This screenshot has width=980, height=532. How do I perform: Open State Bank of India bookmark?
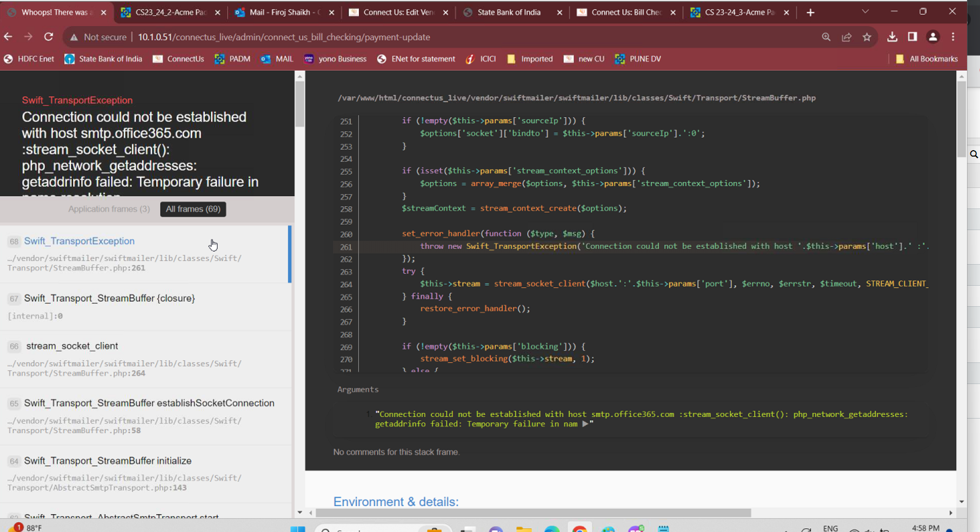click(x=103, y=59)
